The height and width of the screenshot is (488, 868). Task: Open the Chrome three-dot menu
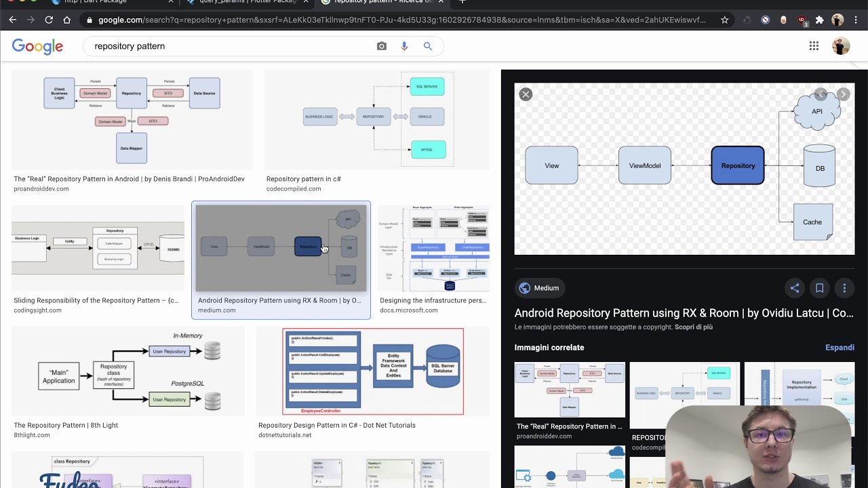click(x=856, y=20)
